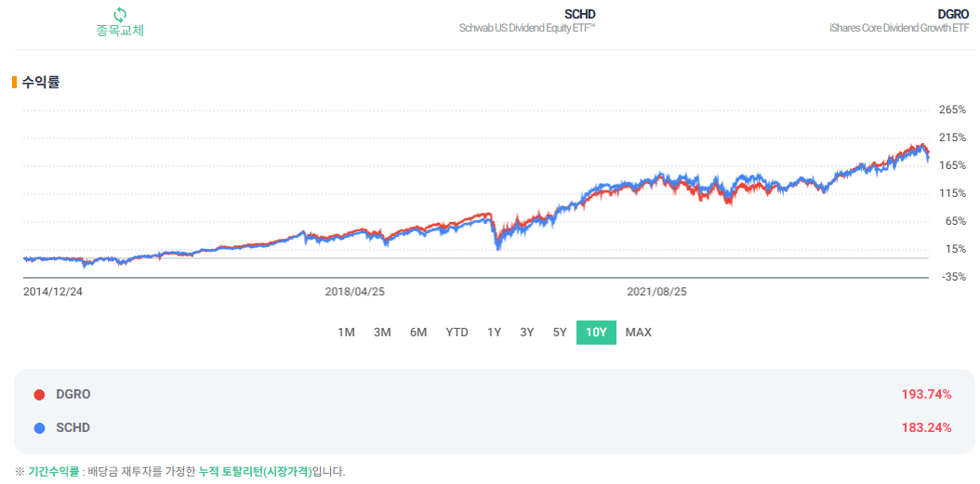Click the blue SCHD legend dot
The height and width of the screenshot is (484, 980).
(x=39, y=428)
